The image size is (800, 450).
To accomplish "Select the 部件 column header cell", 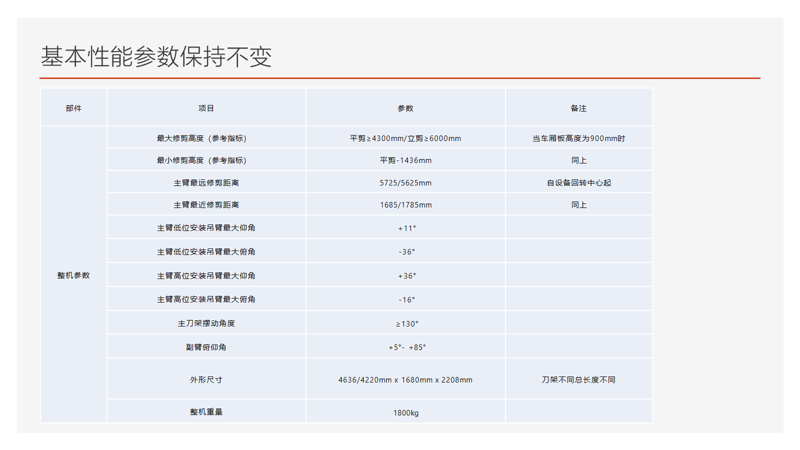I will click(73, 108).
